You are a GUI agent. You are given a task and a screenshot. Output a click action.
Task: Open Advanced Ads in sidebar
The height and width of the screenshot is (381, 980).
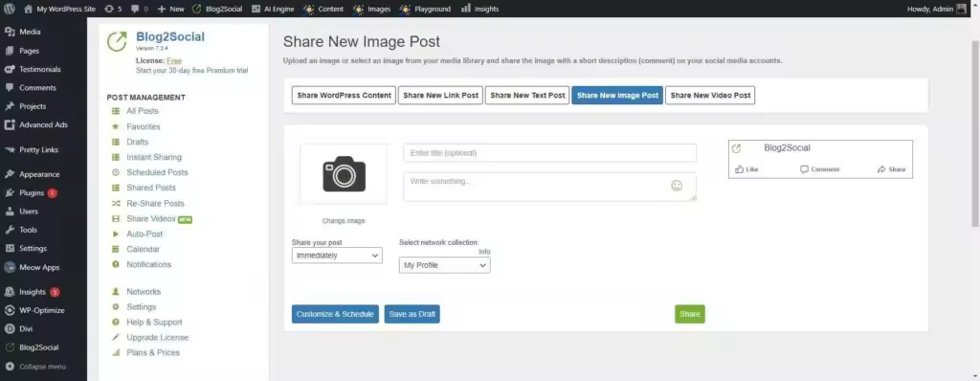tap(43, 124)
